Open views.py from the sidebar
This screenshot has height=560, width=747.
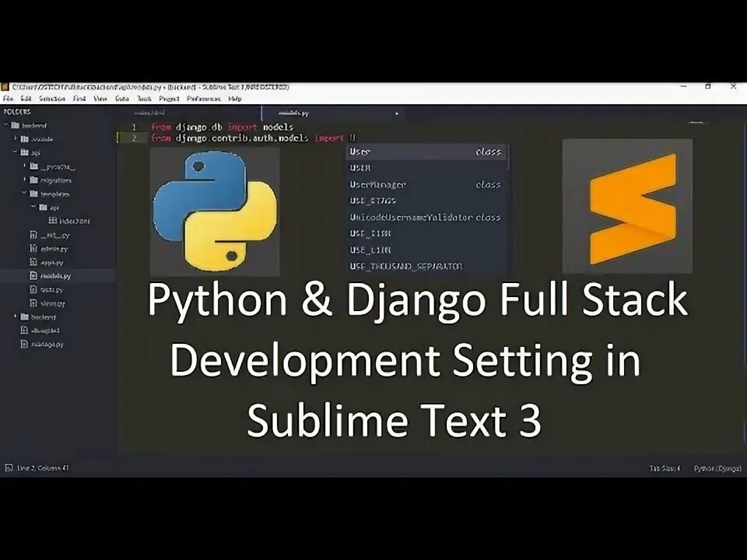tap(52, 303)
